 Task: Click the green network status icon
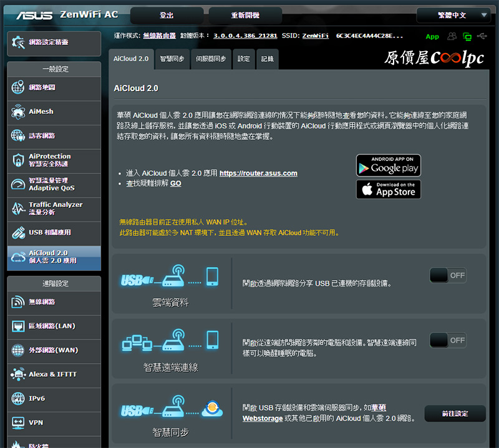point(467,36)
